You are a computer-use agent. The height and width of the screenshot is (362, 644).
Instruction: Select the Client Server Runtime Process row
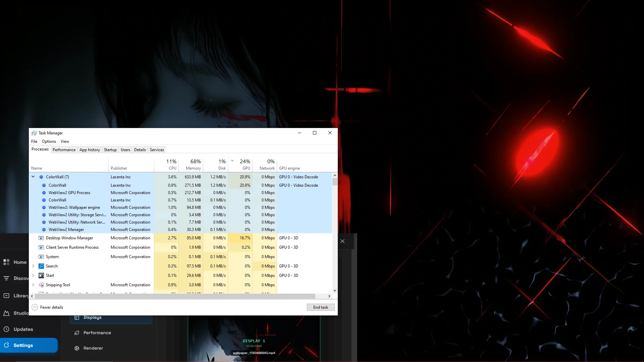pyautogui.click(x=181, y=247)
